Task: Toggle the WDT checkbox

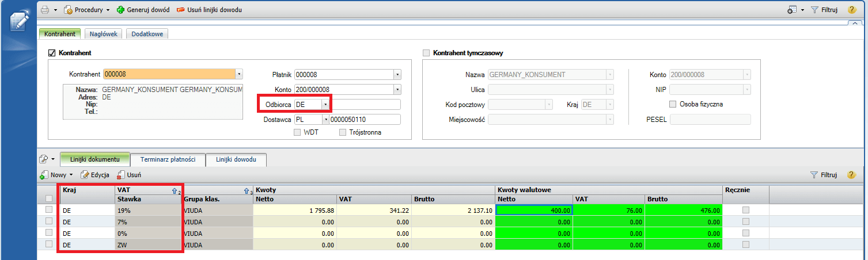Action: point(297,132)
